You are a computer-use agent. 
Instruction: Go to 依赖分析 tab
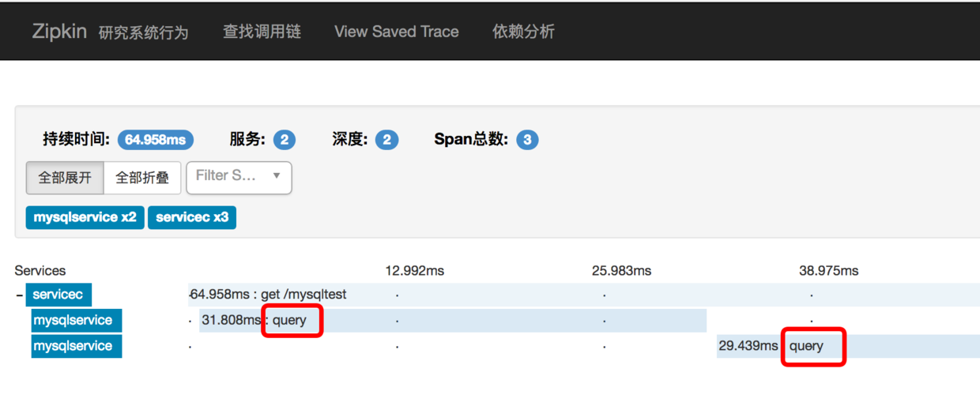pyautogui.click(x=523, y=32)
